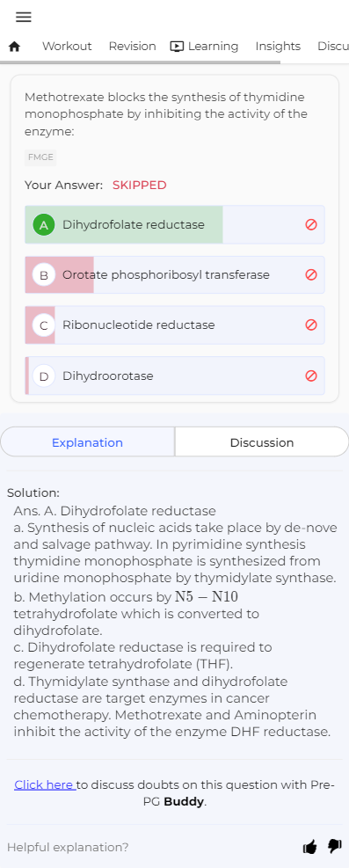The height and width of the screenshot is (868, 349).
Task: Tap strike-out icon on Ribonucleotide reductase
Action: click(x=311, y=325)
